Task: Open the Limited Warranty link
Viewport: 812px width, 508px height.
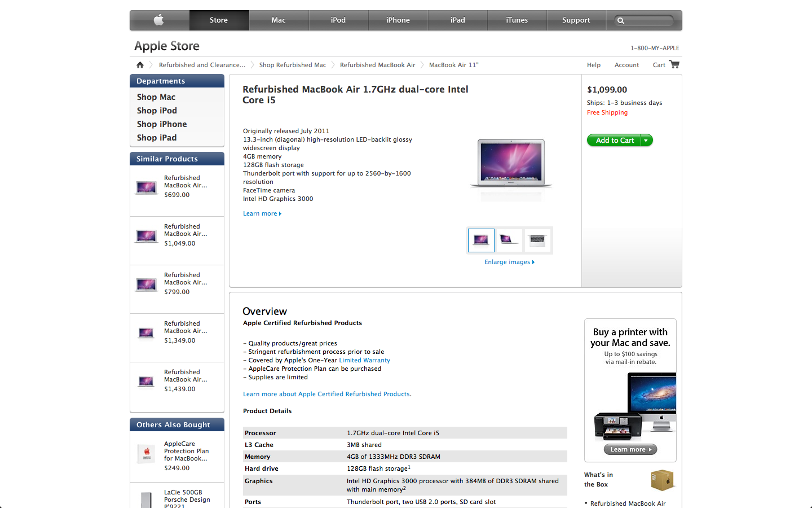Action: [x=364, y=360]
